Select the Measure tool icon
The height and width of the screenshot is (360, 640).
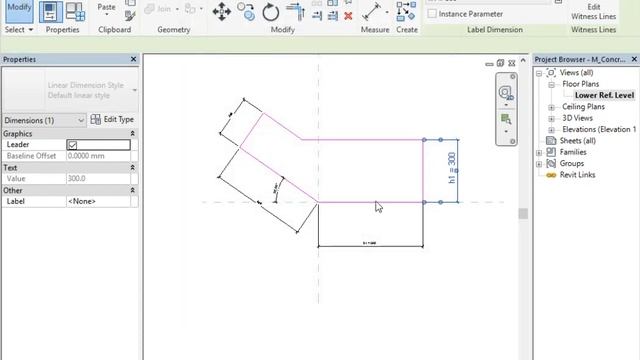pos(372,11)
